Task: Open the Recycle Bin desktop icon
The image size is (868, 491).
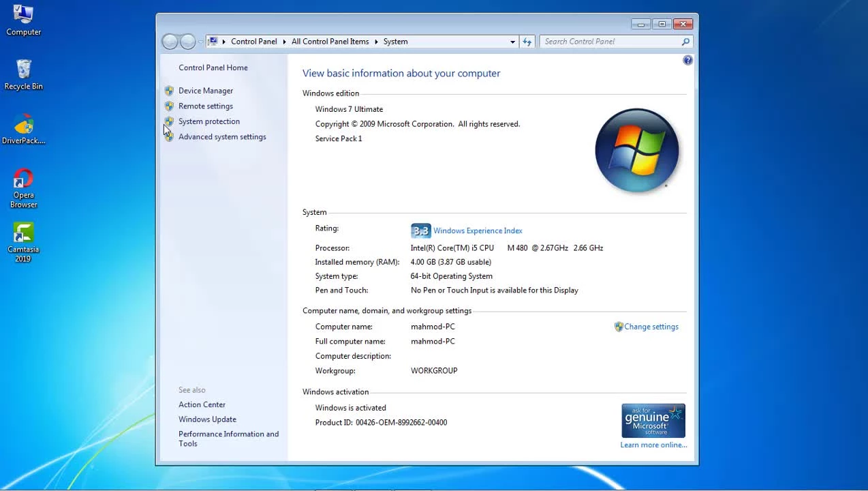Action: click(x=23, y=75)
